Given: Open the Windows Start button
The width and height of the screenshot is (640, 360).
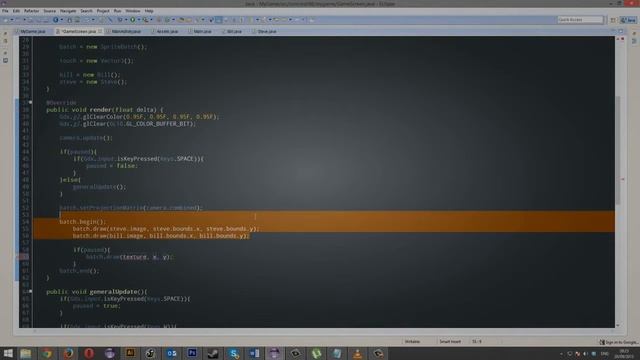Looking at the screenshot, I should pyautogui.click(x=8, y=353).
